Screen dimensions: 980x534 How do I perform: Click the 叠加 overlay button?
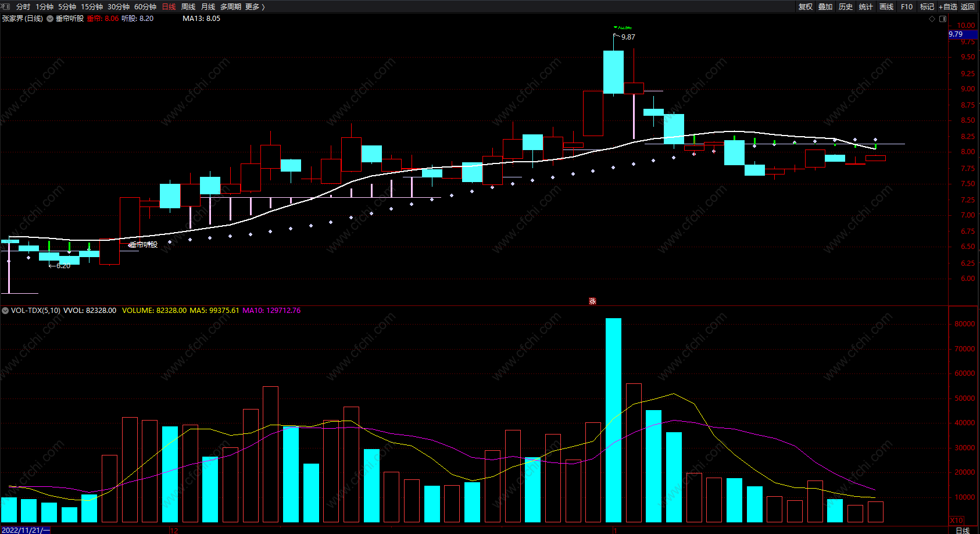coord(825,7)
